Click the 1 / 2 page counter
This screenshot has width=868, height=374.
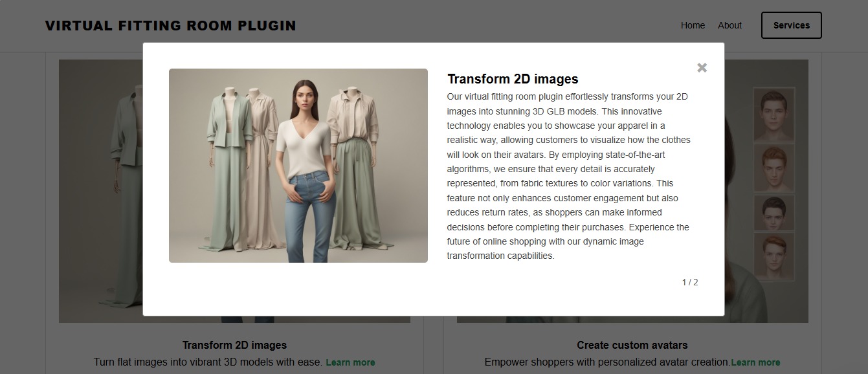690,282
